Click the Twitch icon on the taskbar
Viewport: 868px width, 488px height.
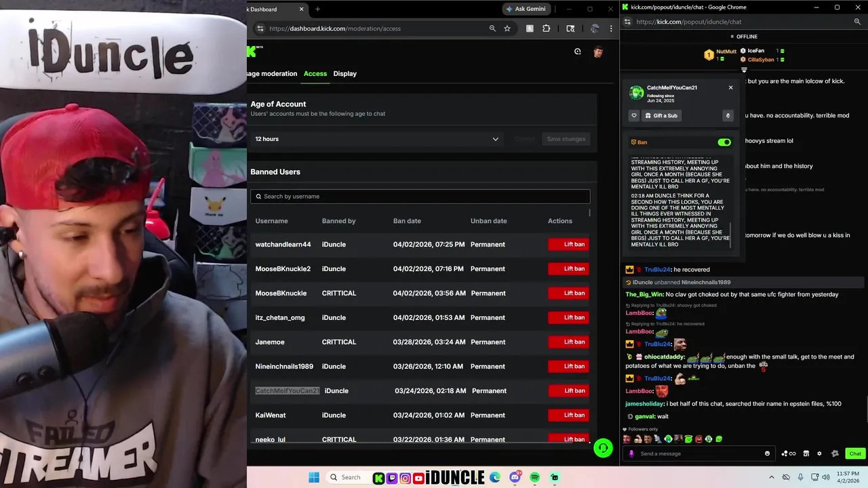pyautogui.click(x=392, y=478)
